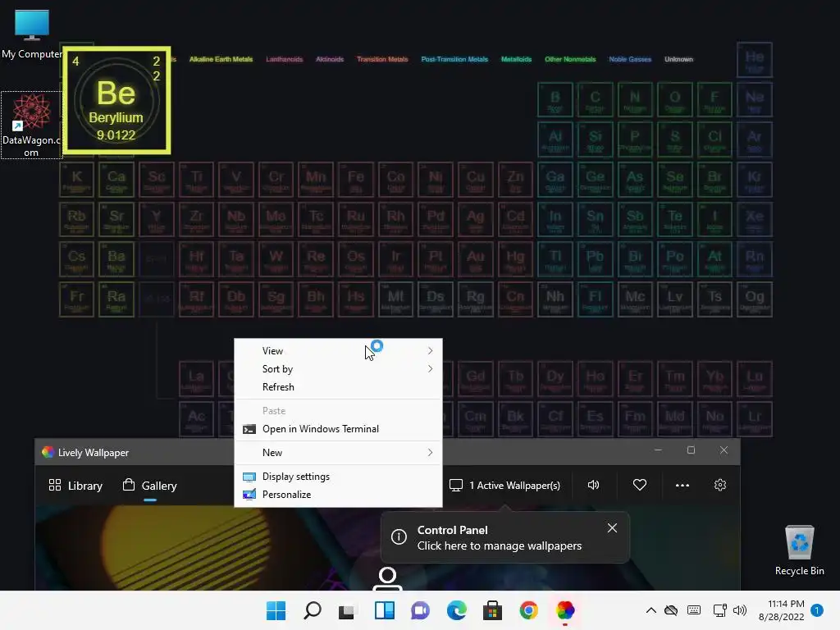Click the Lanthanoids legend label

pyautogui.click(x=285, y=59)
